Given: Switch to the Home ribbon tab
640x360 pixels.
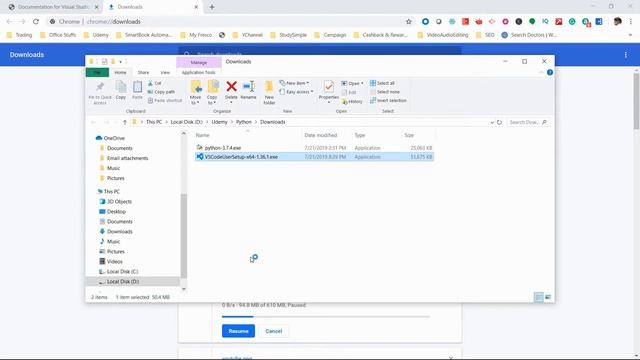Looking at the screenshot, I should [x=120, y=72].
